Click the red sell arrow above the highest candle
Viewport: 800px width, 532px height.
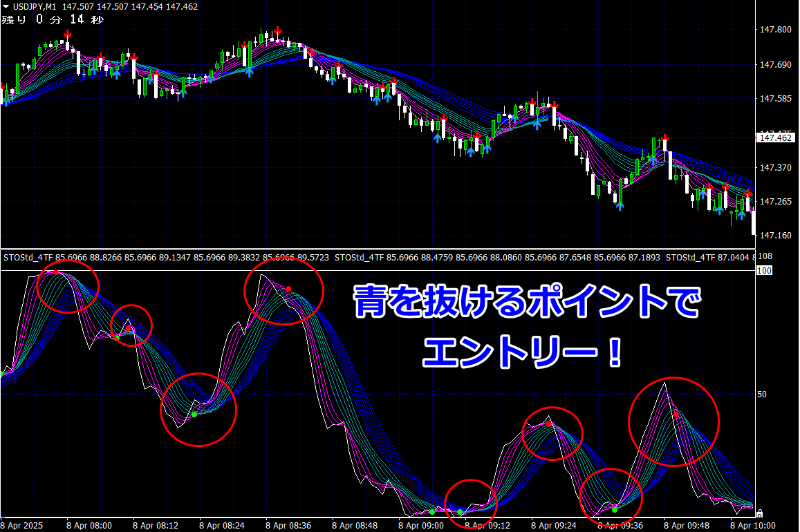(x=277, y=31)
